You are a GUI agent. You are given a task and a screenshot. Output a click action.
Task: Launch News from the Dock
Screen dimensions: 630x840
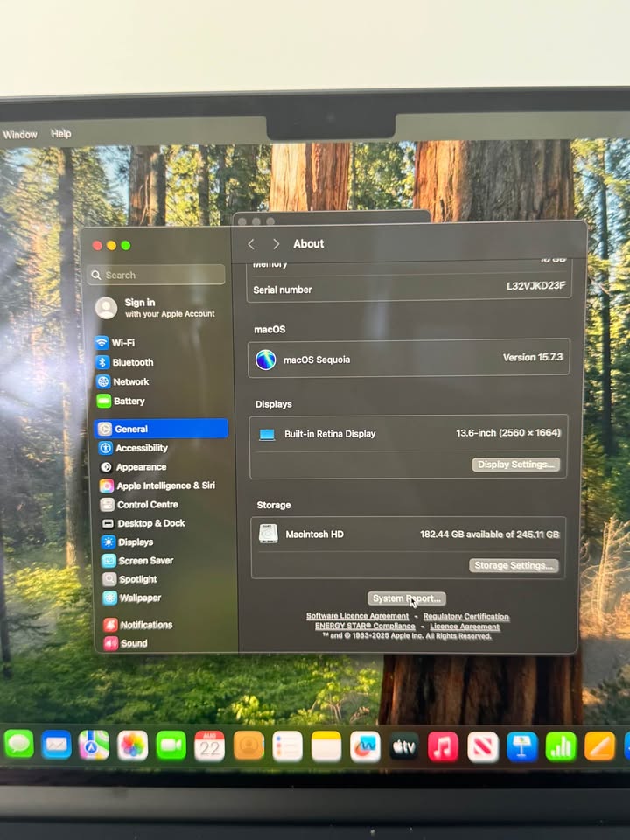click(x=483, y=746)
